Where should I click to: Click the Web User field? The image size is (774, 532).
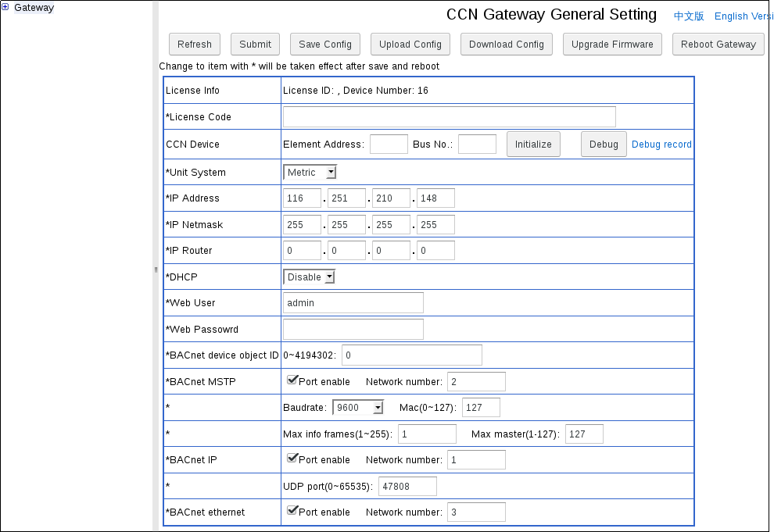353,303
